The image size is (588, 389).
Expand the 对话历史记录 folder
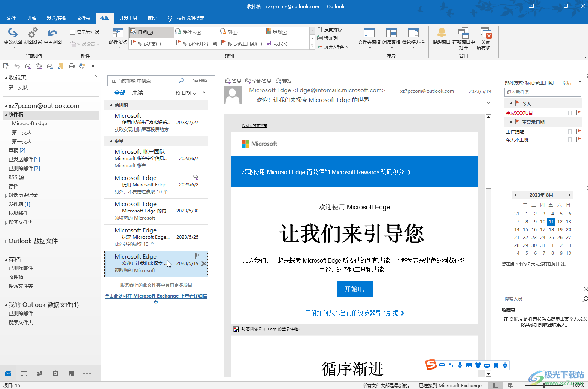6,196
